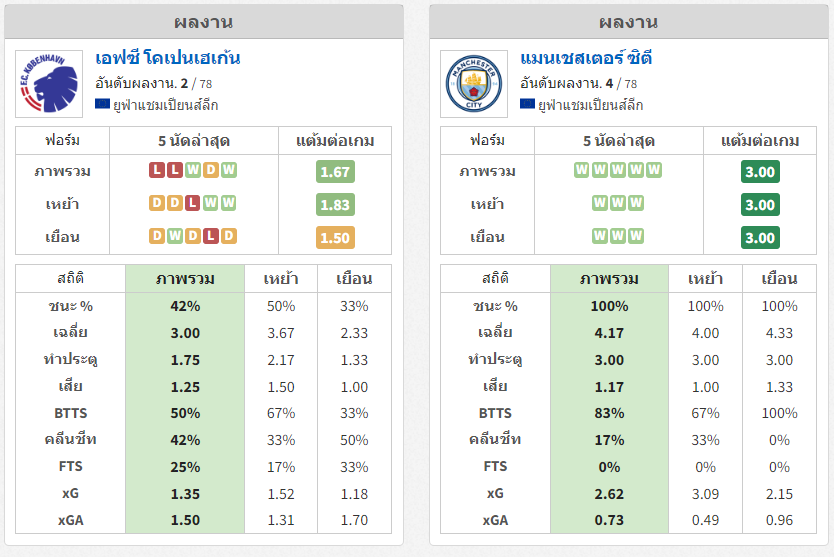Click the 1.67 points per game badge
This screenshot has width=834, height=557.
(x=335, y=172)
